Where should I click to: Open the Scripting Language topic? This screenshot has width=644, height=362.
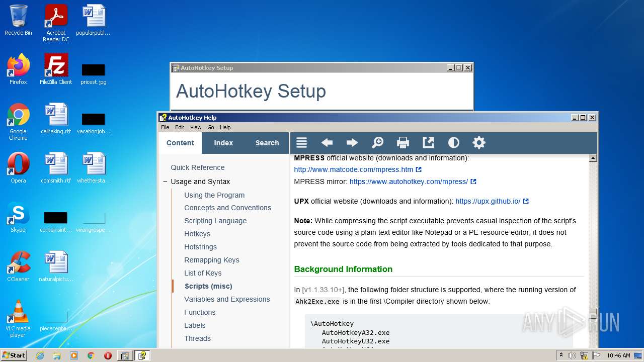(215, 221)
